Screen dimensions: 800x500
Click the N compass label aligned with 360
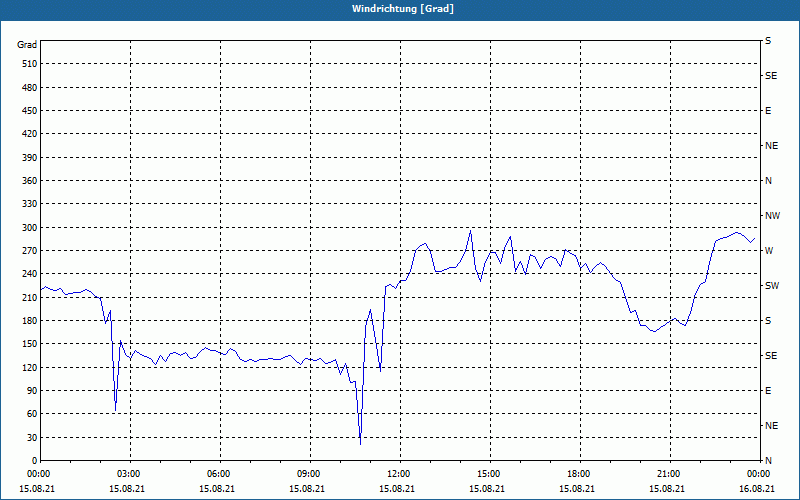coord(768,181)
